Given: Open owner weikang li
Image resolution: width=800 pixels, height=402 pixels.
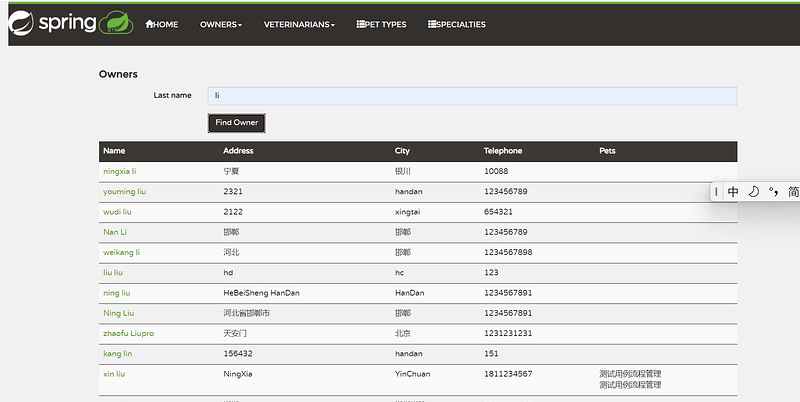Looking at the screenshot, I should click(121, 253).
